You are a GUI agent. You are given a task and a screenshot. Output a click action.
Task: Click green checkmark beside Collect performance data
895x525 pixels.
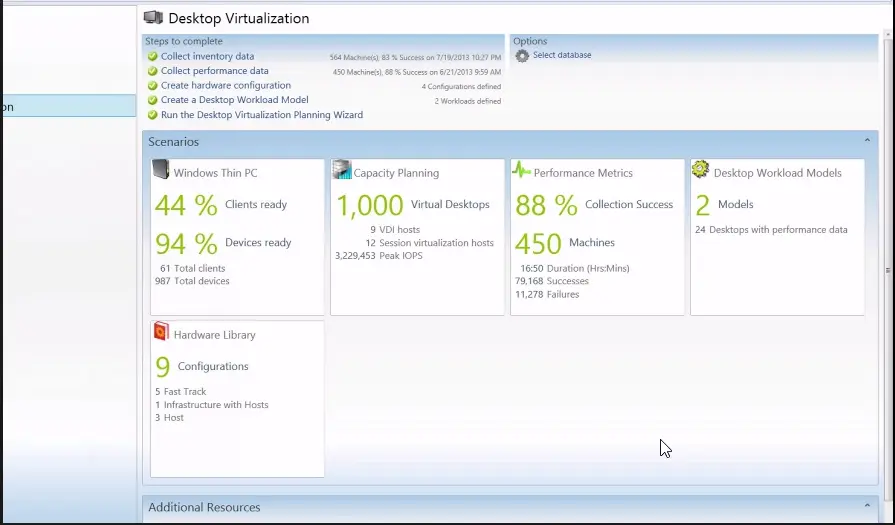153,72
